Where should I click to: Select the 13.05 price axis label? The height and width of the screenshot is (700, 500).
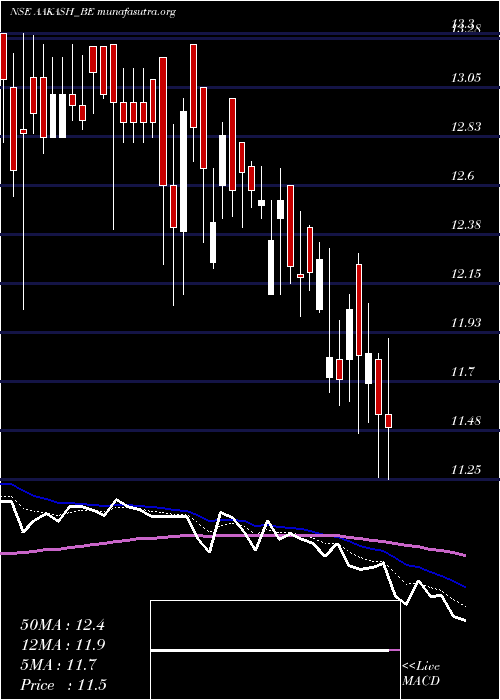click(467, 79)
